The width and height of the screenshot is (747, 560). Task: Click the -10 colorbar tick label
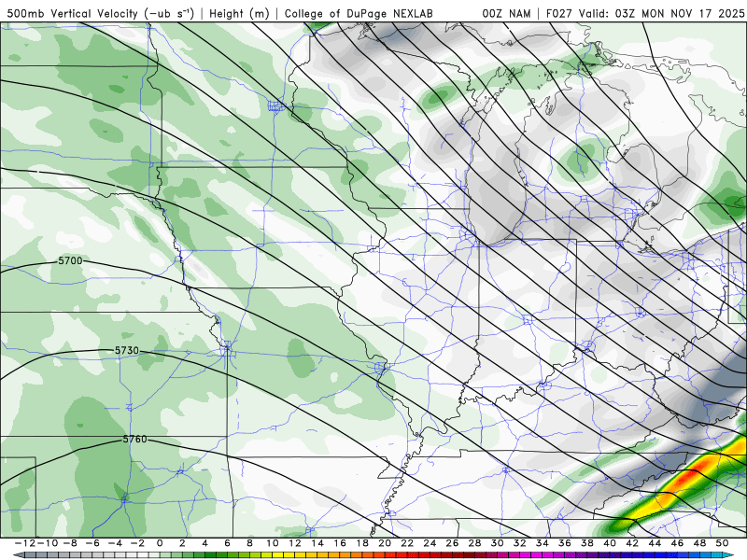(48, 543)
